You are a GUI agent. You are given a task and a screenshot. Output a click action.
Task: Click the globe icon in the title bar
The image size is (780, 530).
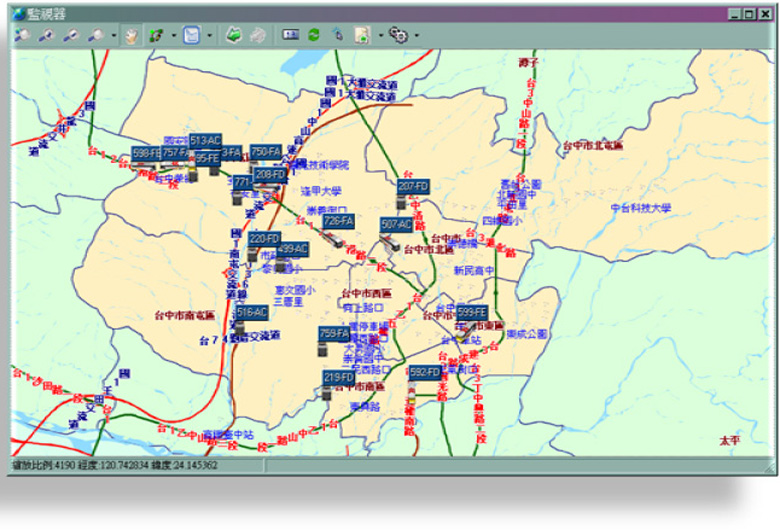pos(19,13)
